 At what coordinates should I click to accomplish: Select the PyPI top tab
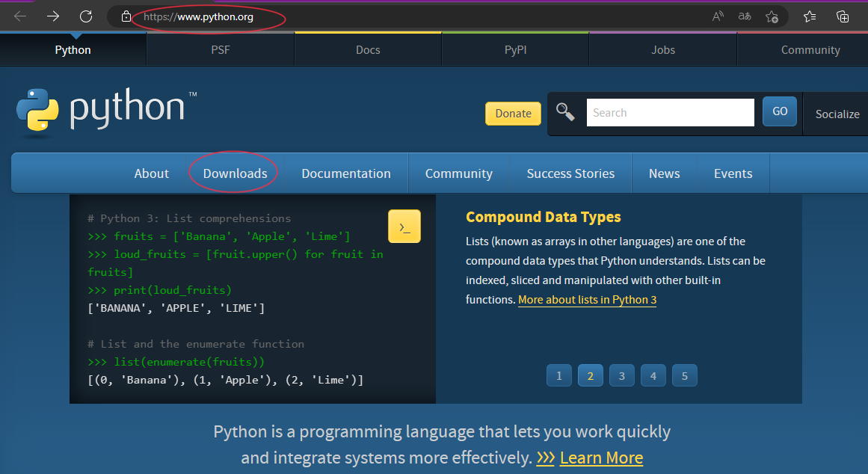click(515, 50)
